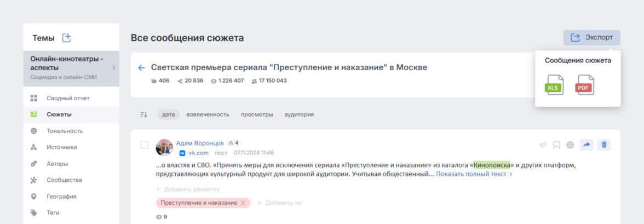Image resolution: width=644 pixels, height=224 pixels.
Task: Share the post by Адам Воронцов
Action: coord(586,145)
